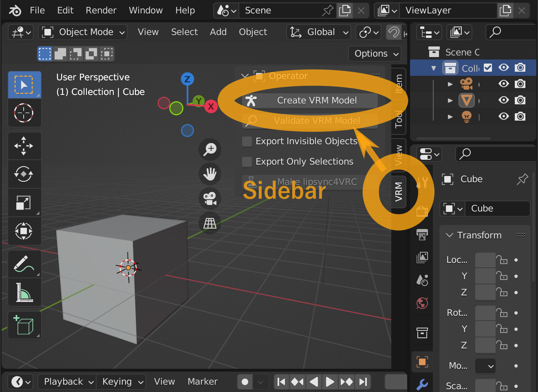Click play animation button
This screenshot has height=392, width=538.
330,382
